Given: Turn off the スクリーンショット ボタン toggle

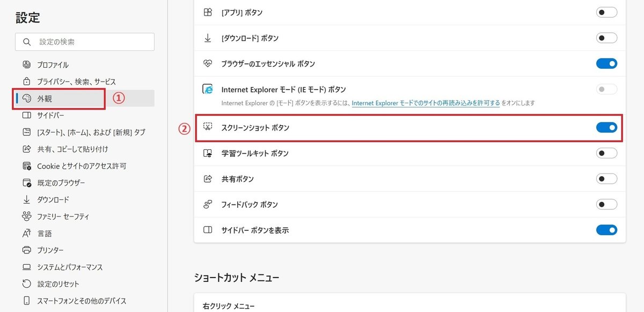Looking at the screenshot, I should [606, 128].
